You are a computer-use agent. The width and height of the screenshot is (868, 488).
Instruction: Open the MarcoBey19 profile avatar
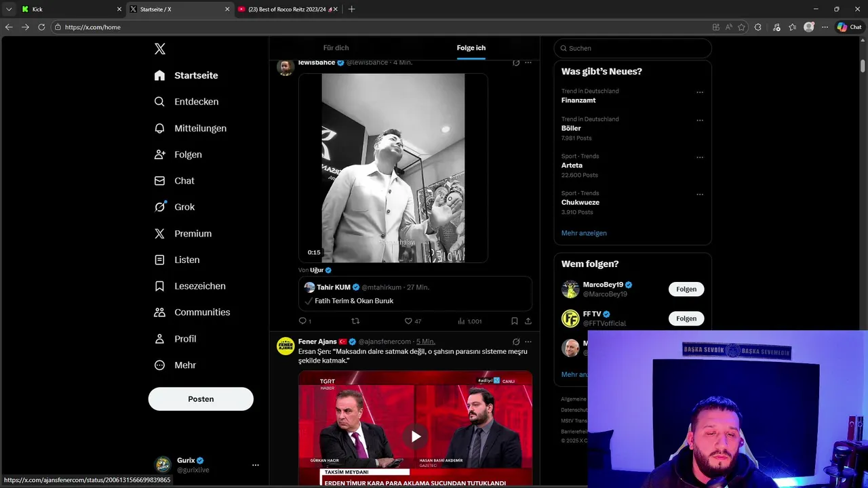570,289
